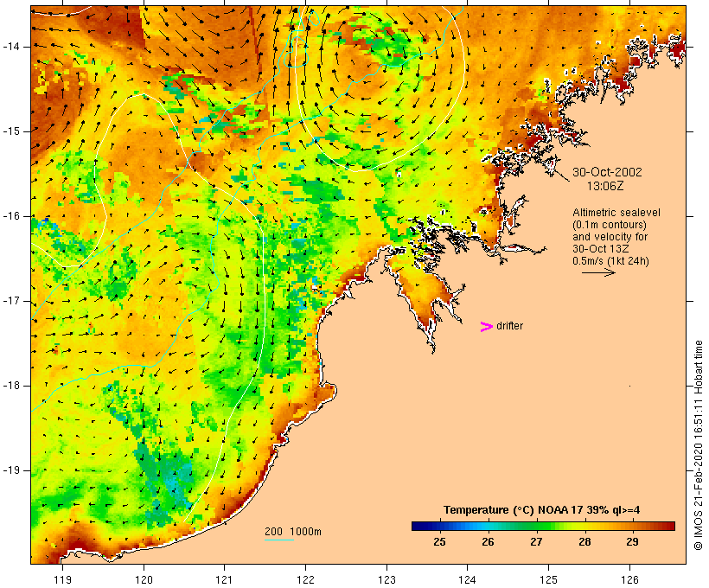Click the 123 longitude axis label
709x588 pixels.
coord(386,579)
